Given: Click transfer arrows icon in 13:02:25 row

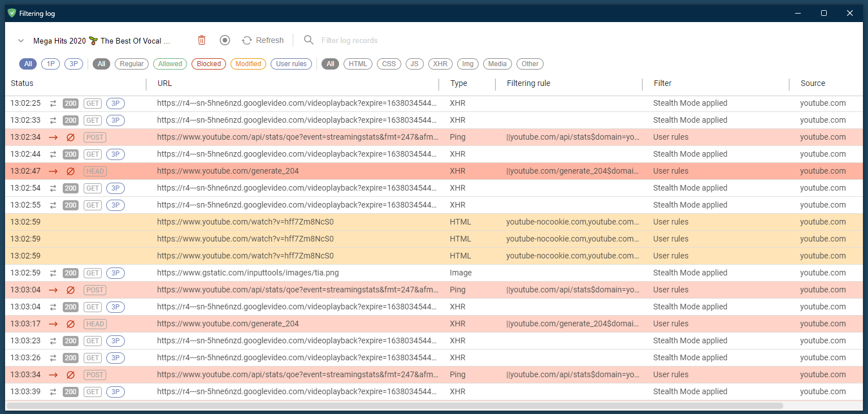Looking at the screenshot, I should (x=53, y=103).
